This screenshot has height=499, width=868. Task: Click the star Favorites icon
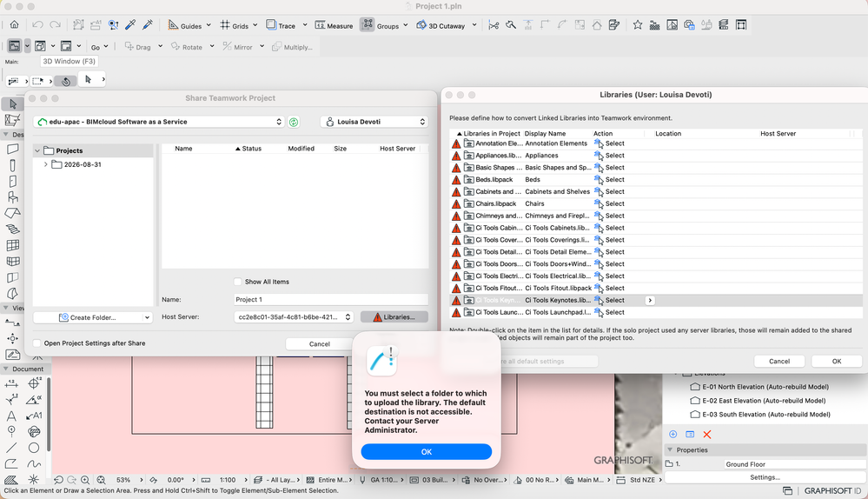pyautogui.click(x=638, y=25)
